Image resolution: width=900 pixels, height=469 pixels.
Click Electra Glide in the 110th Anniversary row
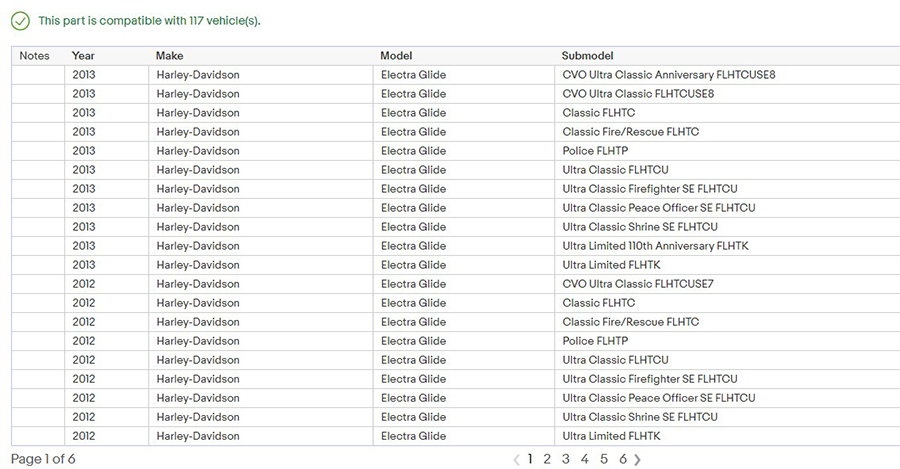(x=413, y=246)
